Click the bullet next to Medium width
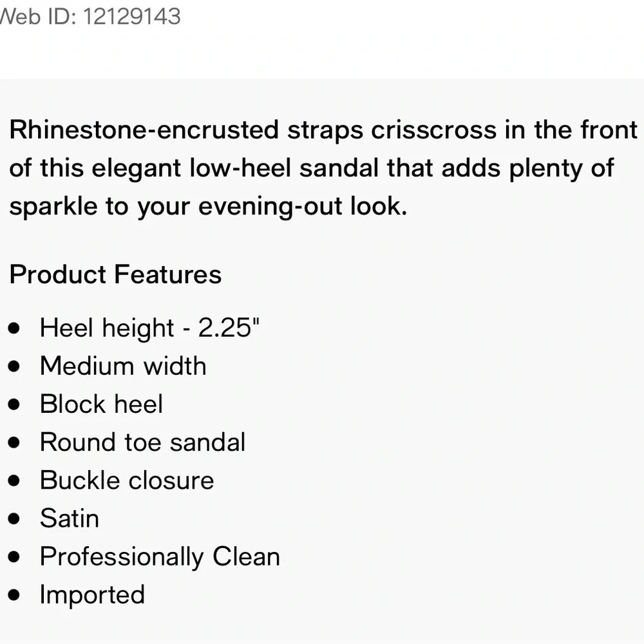The image size is (644, 644). point(15,366)
